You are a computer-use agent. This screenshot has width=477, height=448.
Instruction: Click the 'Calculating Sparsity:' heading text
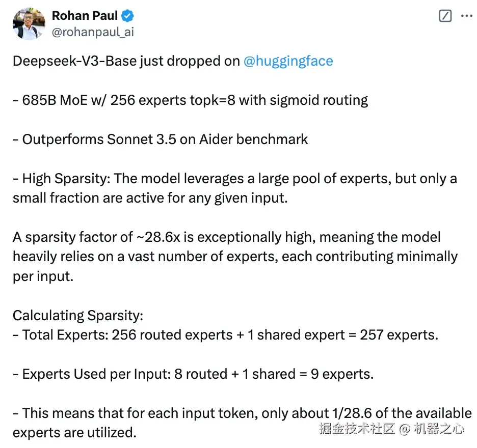pos(78,316)
